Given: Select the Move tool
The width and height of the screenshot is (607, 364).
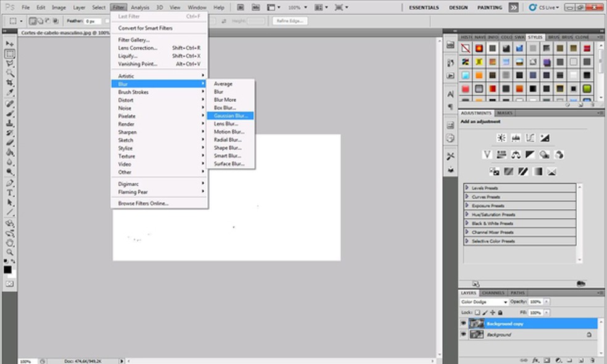Looking at the screenshot, I should [9, 44].
